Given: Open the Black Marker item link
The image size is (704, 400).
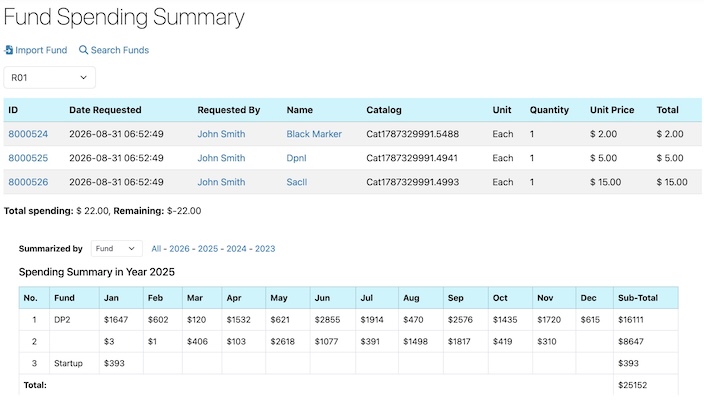Looking at the screenshot, I should click(314, 134).
